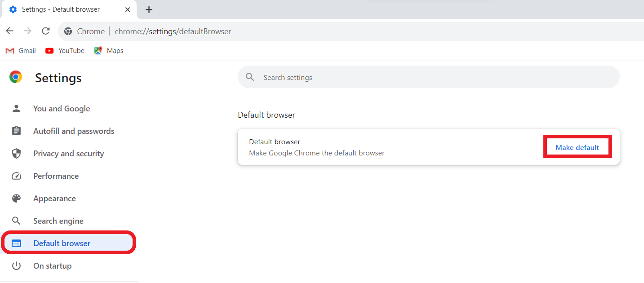The image size is (644, 283).
Task: Click the forward navigation arrow
Action: [x=28, y=31]
